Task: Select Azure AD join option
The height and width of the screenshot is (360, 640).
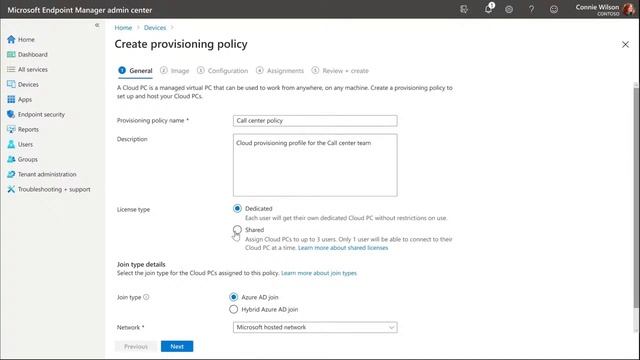Action: pyautogui.click(x=233, y=297)
